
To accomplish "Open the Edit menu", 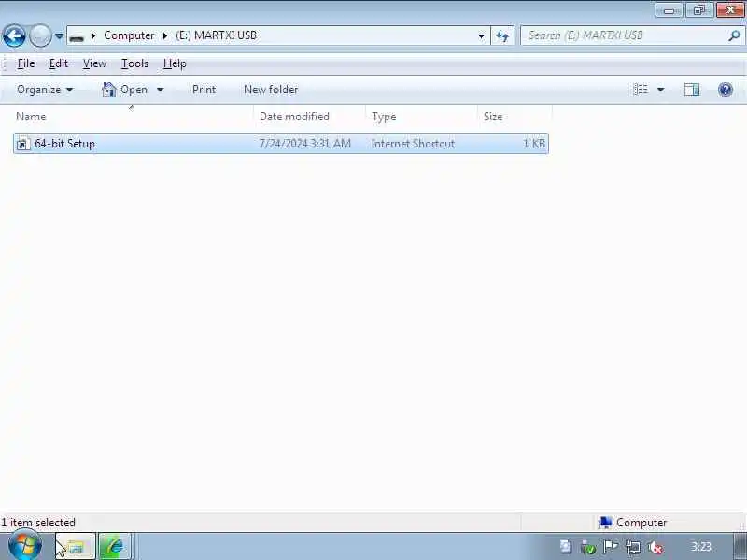I will tap(59, 63).
